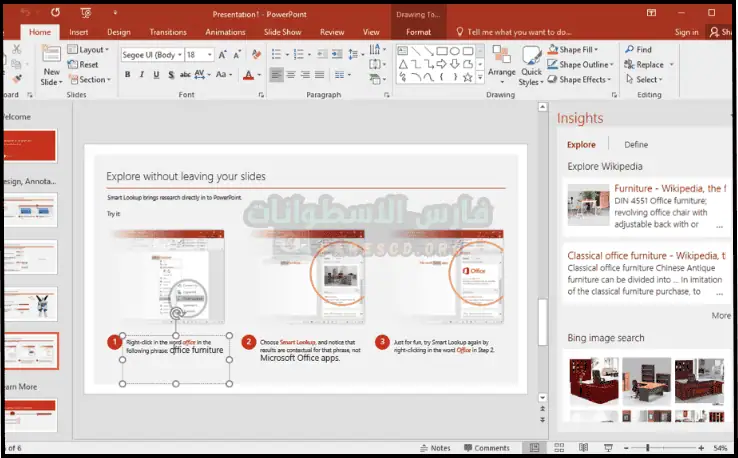Open the Layout dropdown
Image resolution: width=738 pixels, height=458 pixels.
[x=91, y=49]
